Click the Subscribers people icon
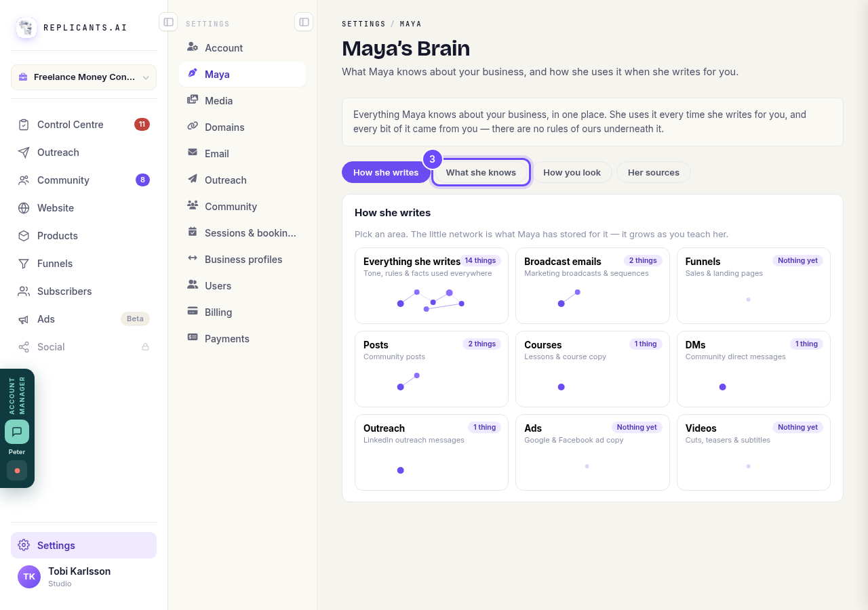The height and width of the screenshot is (610, 868). click(x=24, y=291)
